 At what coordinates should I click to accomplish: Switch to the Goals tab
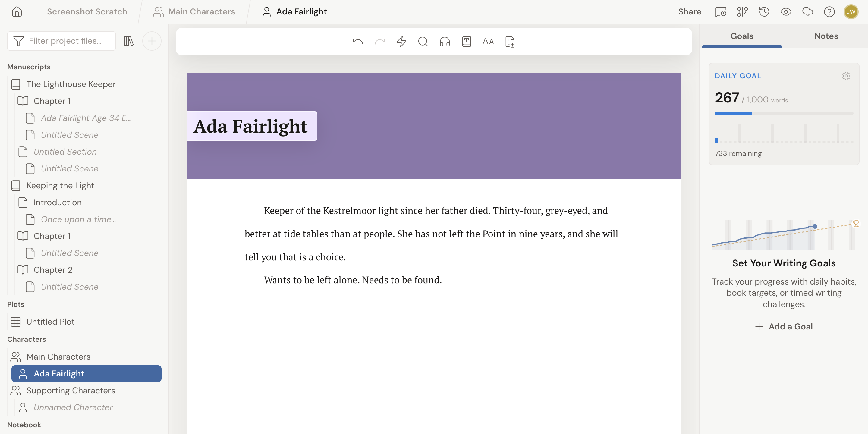pyautogui.click(x=742, y=36)
